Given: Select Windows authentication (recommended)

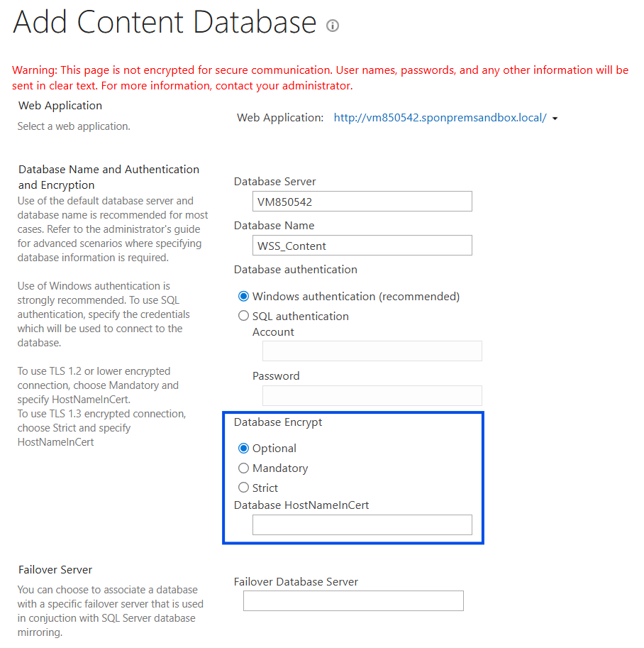Looking at the screenshot, I should 243,296.
